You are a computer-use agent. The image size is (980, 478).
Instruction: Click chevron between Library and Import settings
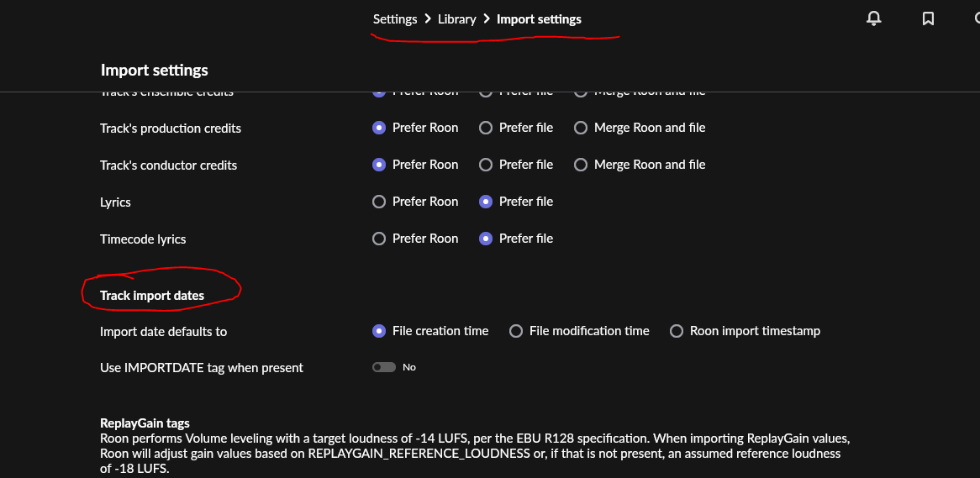point(487,18)
